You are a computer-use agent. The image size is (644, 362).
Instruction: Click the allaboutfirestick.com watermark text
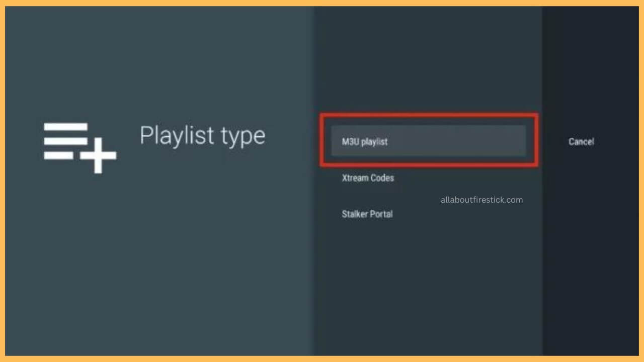click(x=481, y=200)
